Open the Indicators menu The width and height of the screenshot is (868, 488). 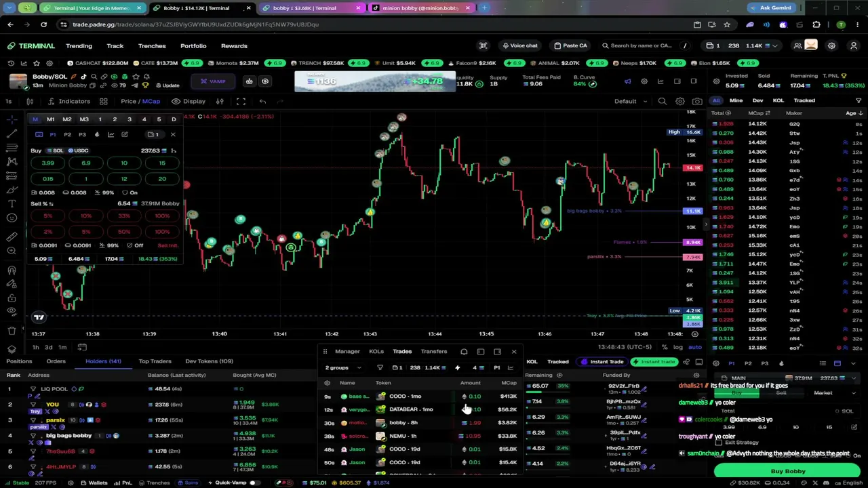(x=69, y=102)
